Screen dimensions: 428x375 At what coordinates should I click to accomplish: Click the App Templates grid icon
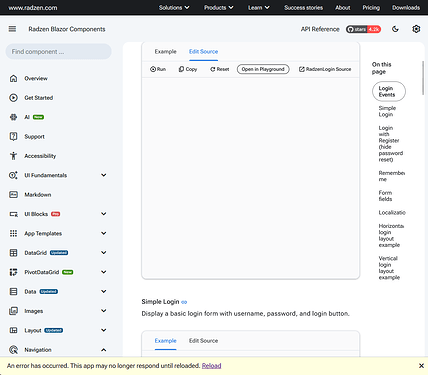click(x=13, y=233)
